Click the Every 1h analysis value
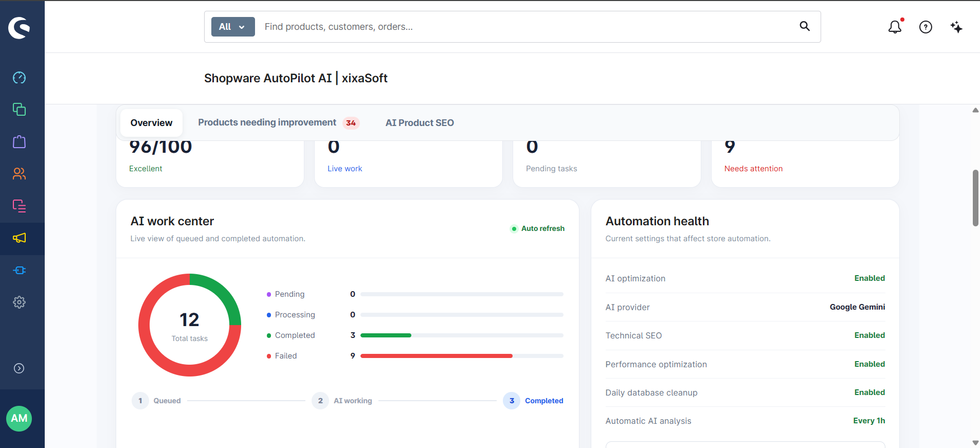 pyautogui.click(x=869, y=421)
